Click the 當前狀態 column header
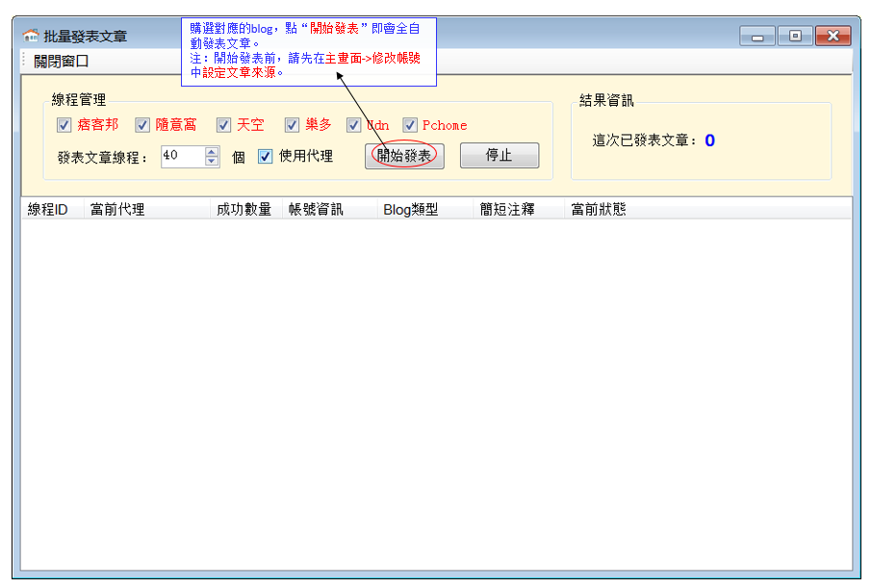The height and width of the screenshot is (588, 872). click(598, 209)
